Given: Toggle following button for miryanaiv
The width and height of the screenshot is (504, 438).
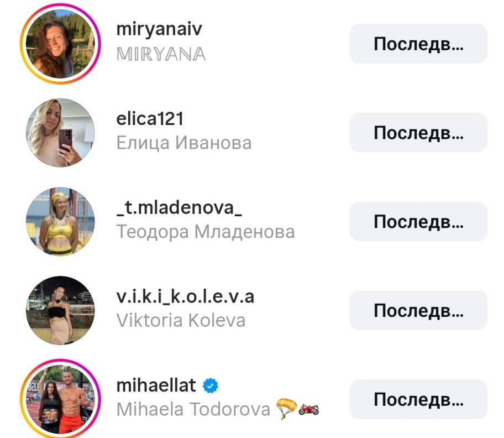Looking at the screenshot, I should (x=418, y=44).
